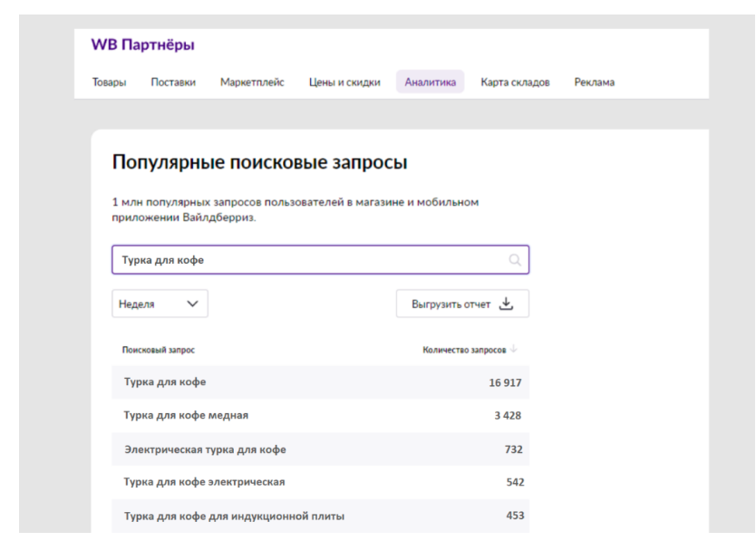The width and height of the screenshot is (756, 541).
Task: Expand the time period selector
Action: coord(160,304)
